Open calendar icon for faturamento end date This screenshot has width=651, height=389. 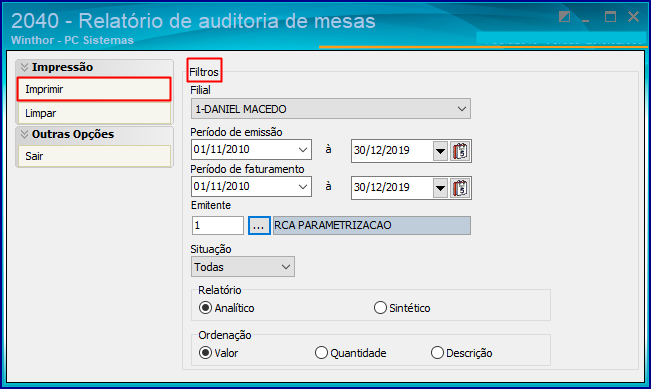pos(460,188)
